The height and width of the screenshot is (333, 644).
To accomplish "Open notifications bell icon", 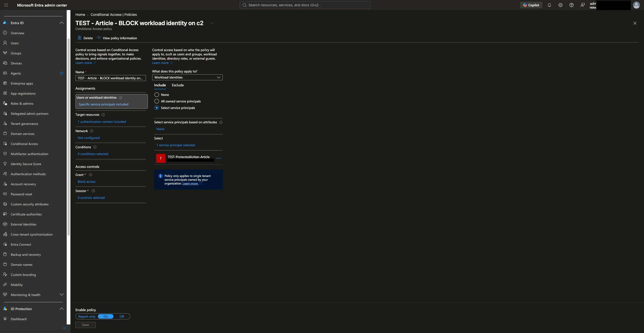I will pos(549,5).
